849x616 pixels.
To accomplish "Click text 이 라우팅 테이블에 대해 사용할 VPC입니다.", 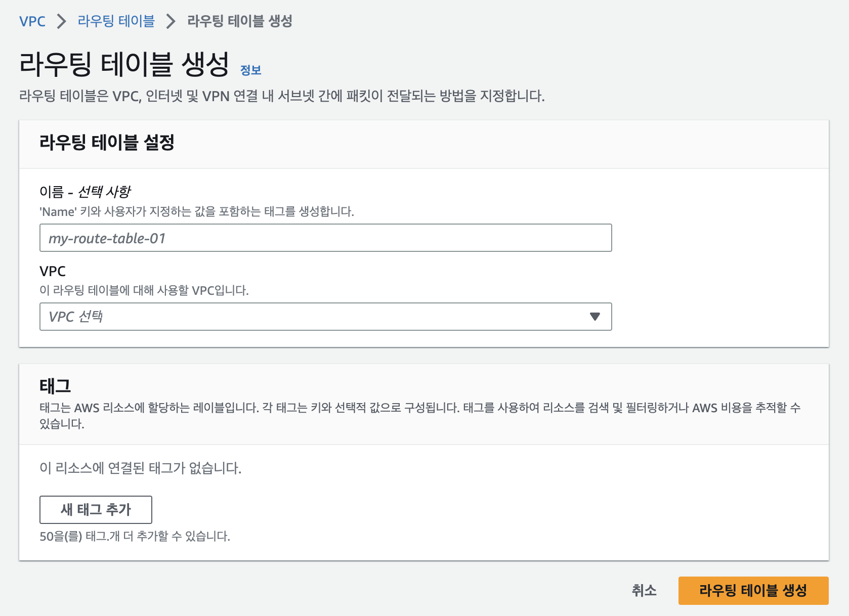I will (x=144, y=290).
